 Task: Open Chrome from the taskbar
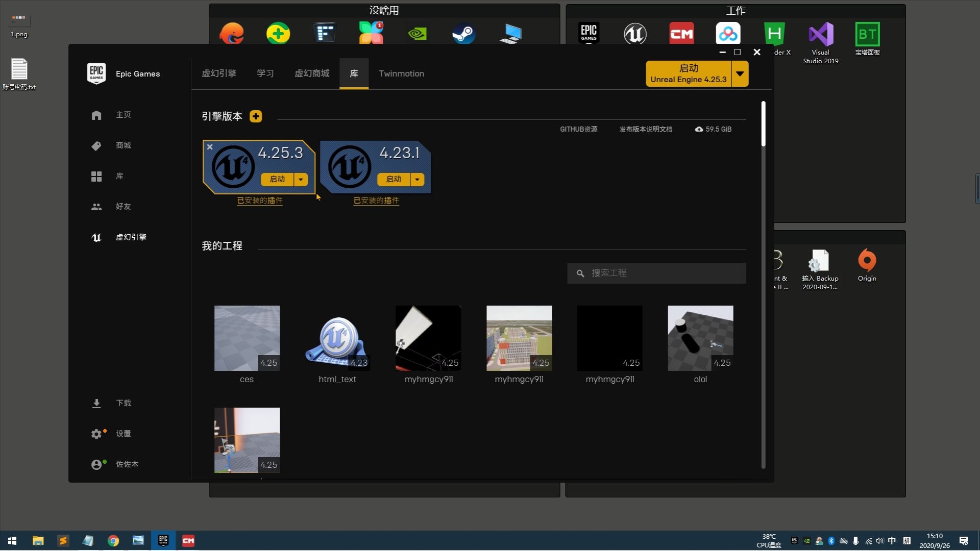[x=113, y=541]
